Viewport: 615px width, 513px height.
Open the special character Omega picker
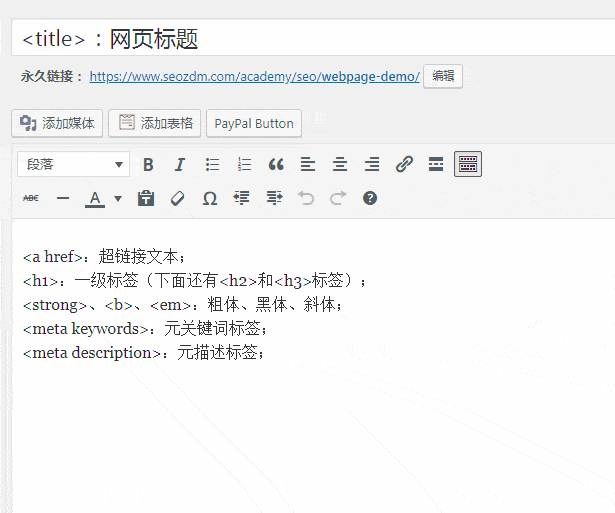click(210, 198)
